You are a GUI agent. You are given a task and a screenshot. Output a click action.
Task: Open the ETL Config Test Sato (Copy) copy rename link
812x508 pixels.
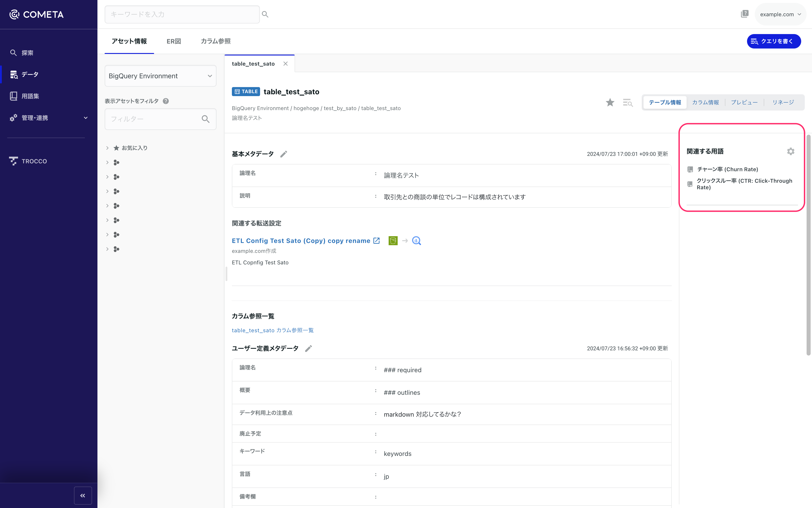[x=301, y=240]
